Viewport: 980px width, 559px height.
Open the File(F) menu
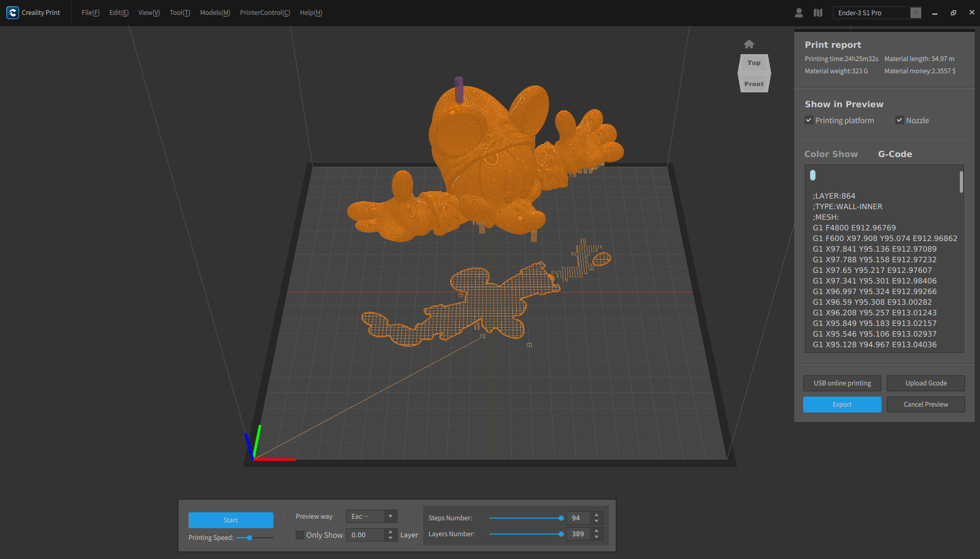click(90, 13)
